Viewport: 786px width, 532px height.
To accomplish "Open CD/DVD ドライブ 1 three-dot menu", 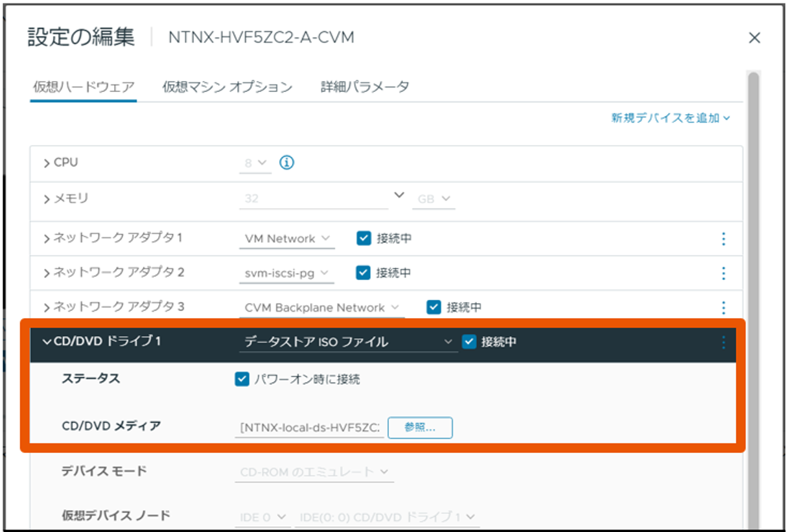I will coord(723,342).
